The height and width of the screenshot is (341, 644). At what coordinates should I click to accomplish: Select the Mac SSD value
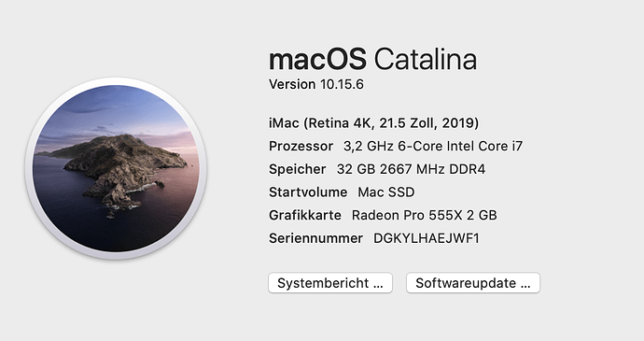(386, 192)
